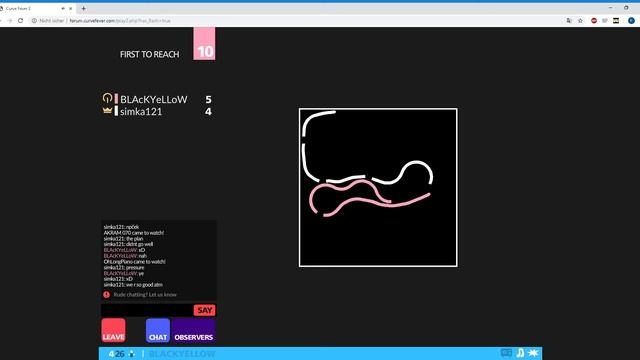Image resolution: width=640 pixels, height=360 pixels.
Task: Focus the chat message input field
Action: 147,310
